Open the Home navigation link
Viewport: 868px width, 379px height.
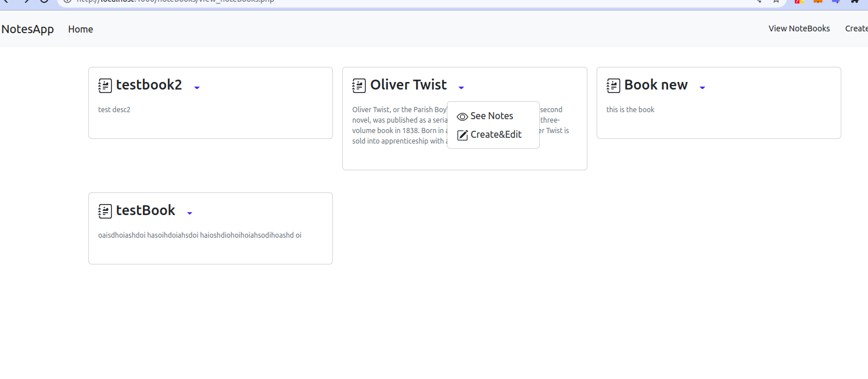click(80, 29)
